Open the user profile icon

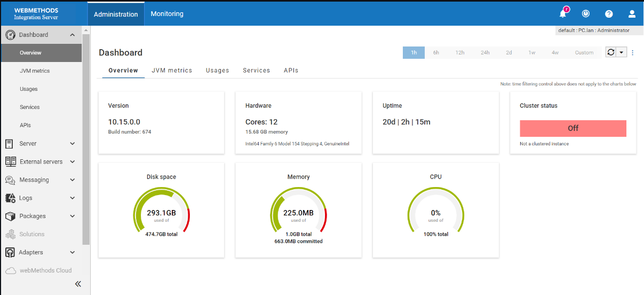[x=632, y=14]
